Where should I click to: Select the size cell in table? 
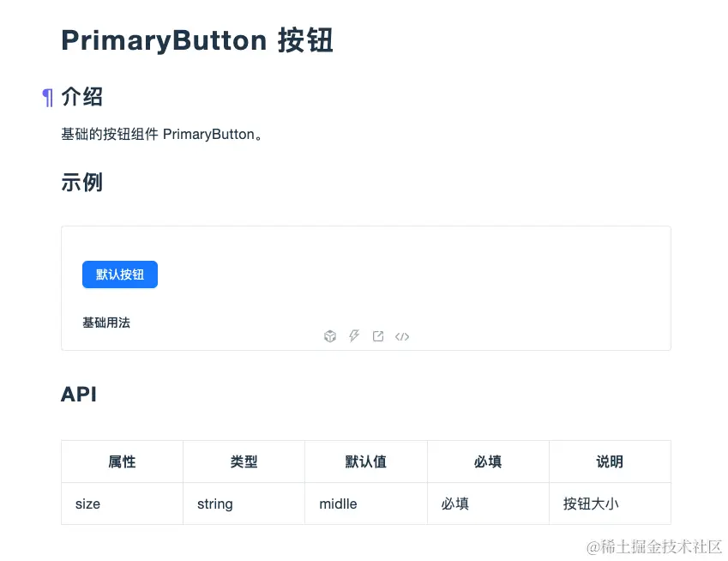(x=87, y=504)
